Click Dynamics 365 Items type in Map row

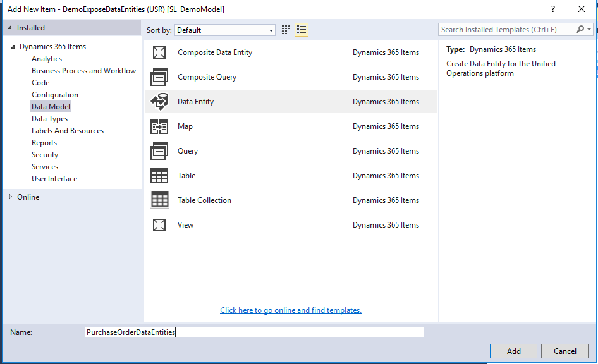(x=386, y=126)
